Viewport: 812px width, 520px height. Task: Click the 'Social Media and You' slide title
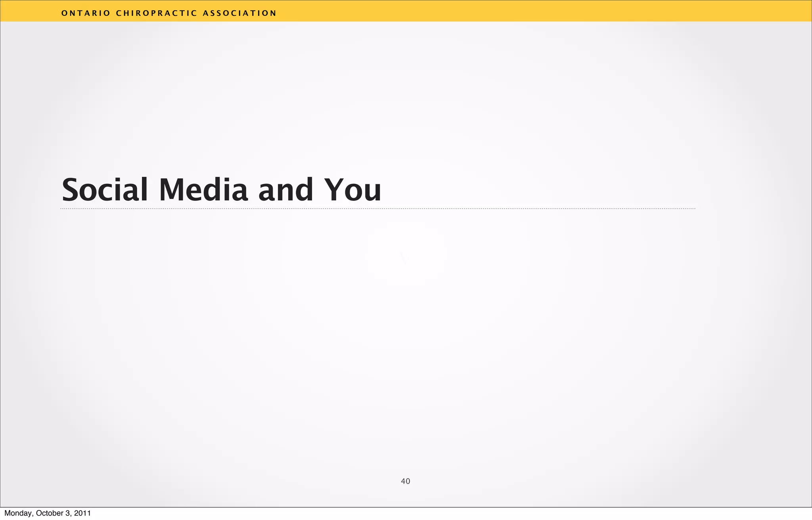[221, 190]
